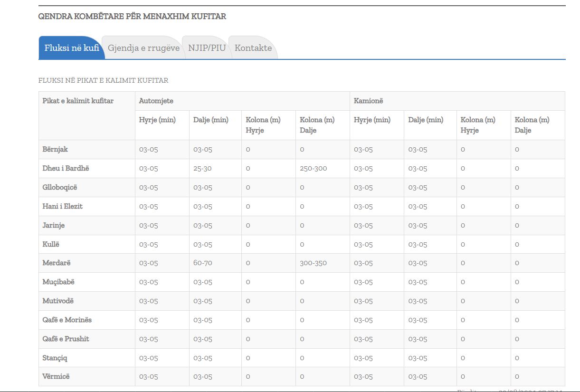Click the Jarinje border crossing name
Screen dimensions: 580x392
coord(54,225)
